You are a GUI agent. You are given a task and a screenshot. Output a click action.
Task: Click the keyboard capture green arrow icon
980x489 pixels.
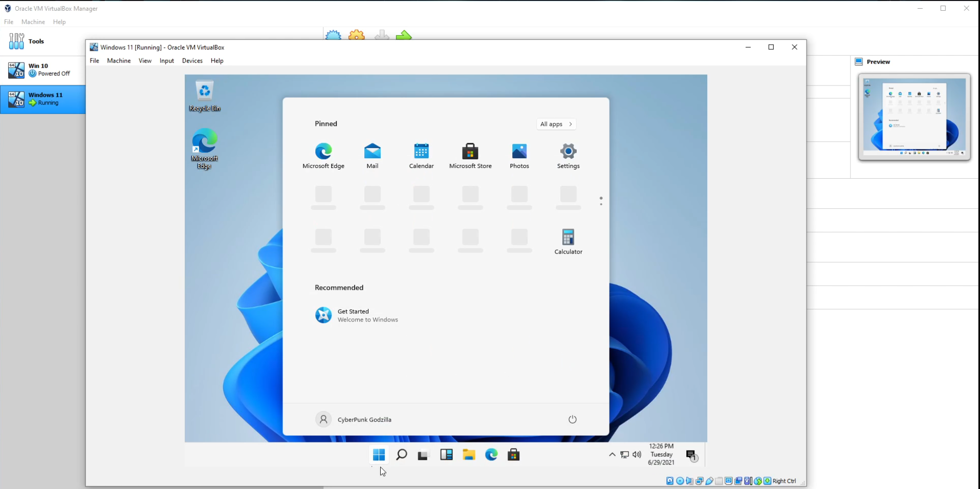[767, 481]
